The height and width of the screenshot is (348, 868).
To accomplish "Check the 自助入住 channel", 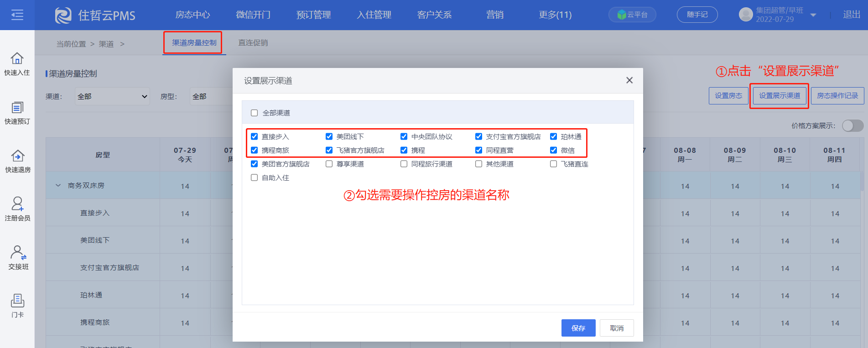I will tap(255, 177).
